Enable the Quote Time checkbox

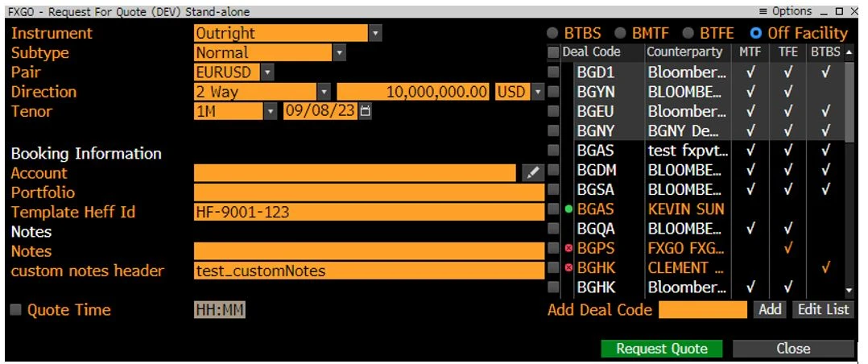tap(16, 310)
